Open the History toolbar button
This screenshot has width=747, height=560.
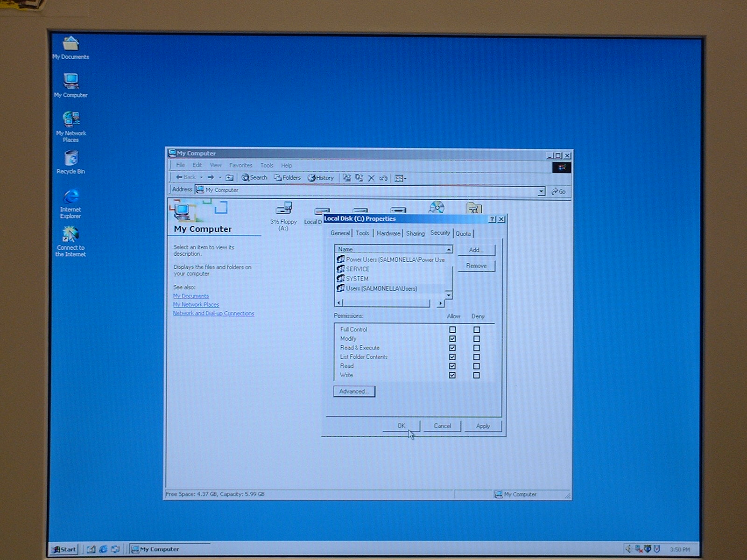(321, 178)
